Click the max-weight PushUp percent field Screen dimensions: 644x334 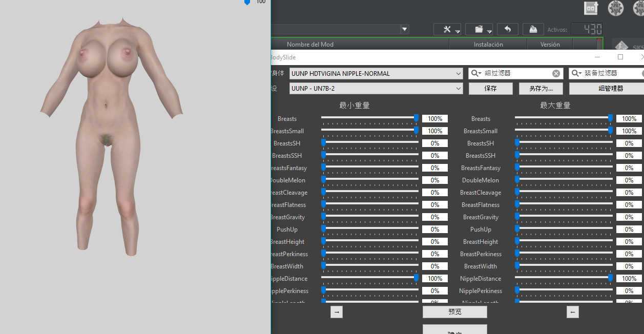click(x=629, y=229)
